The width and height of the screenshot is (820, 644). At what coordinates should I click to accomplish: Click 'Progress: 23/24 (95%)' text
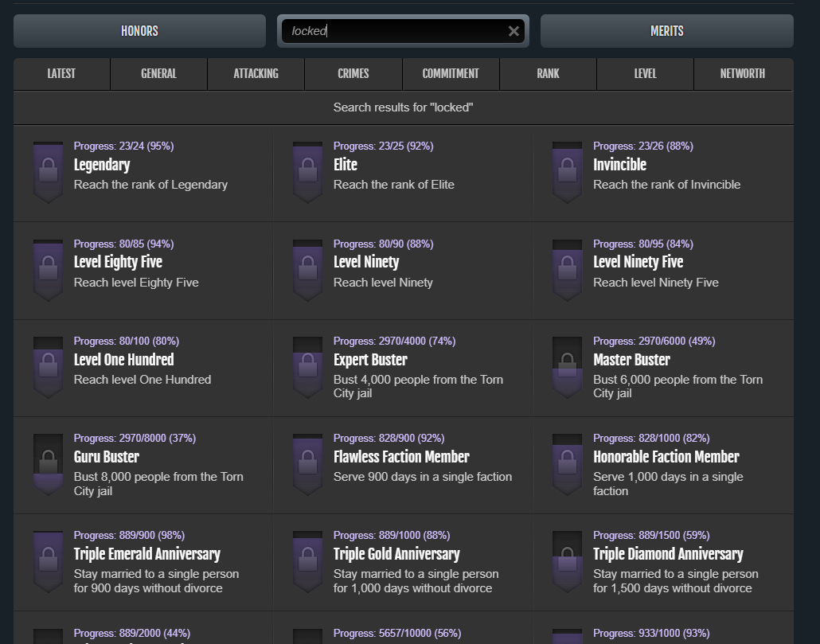(x=124, y=146)
